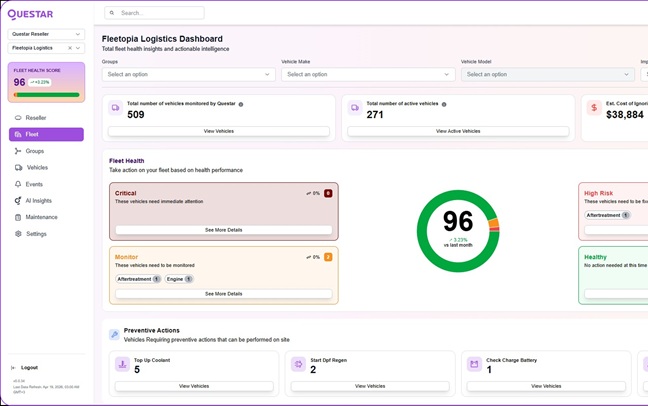648x406 pixels.
Task: Click the Fleet sidebar icon
Action: (x=18, y=134)
